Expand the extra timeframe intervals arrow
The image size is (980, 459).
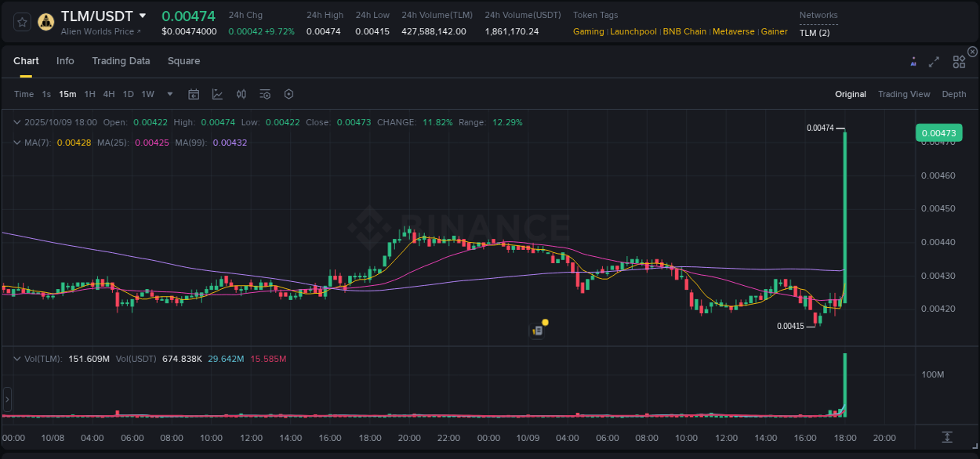click(169, 94)
